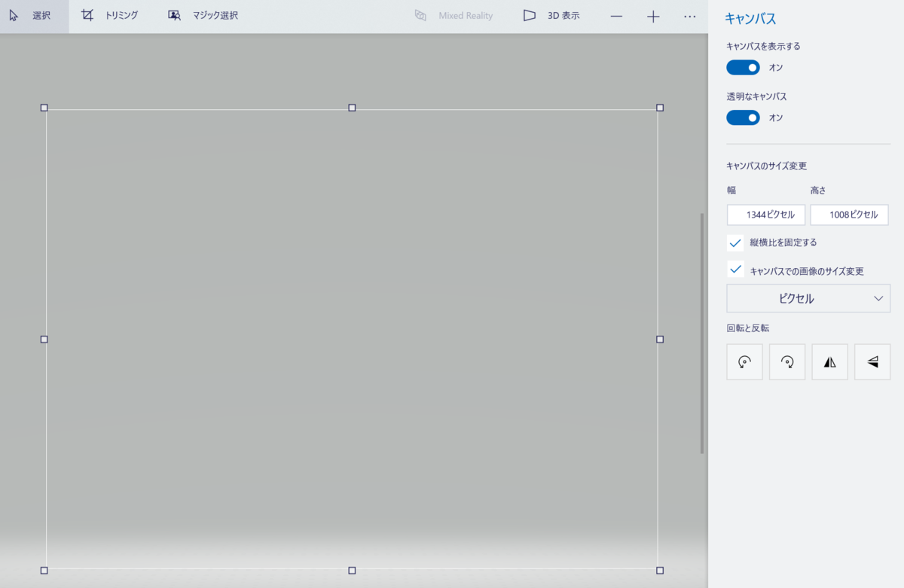Open the トリミング (crop) tool
The image size is (904, 588).
pyautogui.click(x=111, y=15)
